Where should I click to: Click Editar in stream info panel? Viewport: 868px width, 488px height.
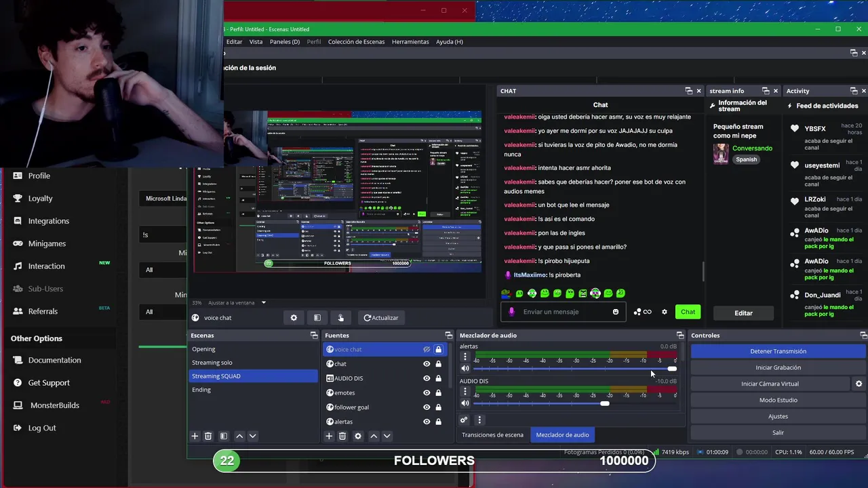point(743,312)
